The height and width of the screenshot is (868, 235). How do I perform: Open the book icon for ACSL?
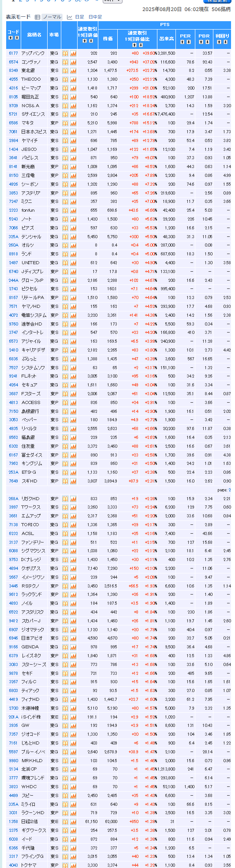pyautogui.click(x=65, y=534)
